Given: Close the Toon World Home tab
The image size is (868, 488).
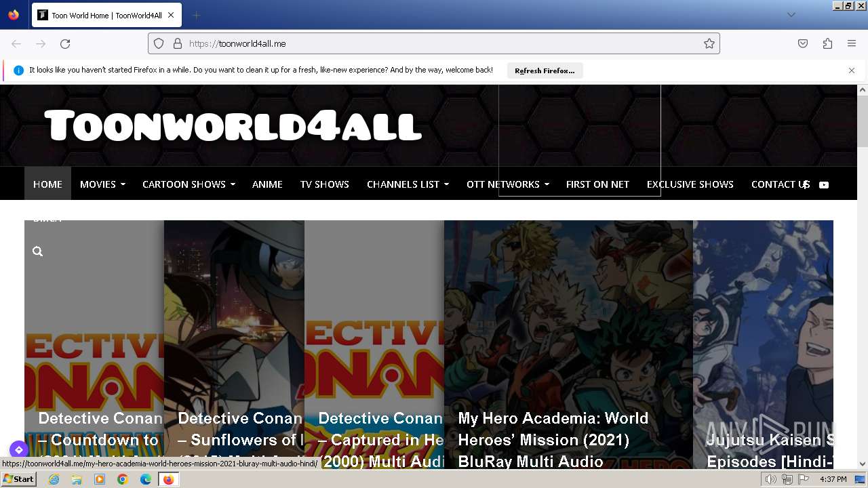Looking at the screenshot, I should click(x=171, y=15).
